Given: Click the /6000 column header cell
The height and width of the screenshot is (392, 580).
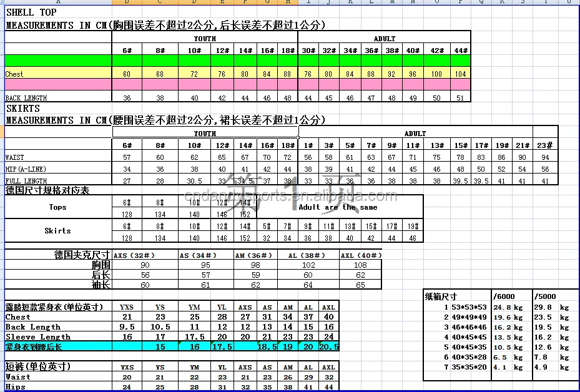Looking at the screenshot, I should point(504,296).
